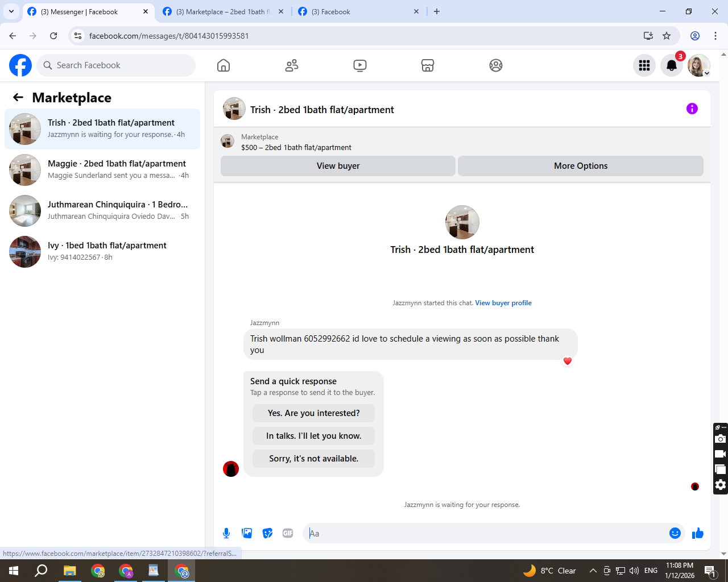Open the Groups icon in top nav

coord(496,65)
